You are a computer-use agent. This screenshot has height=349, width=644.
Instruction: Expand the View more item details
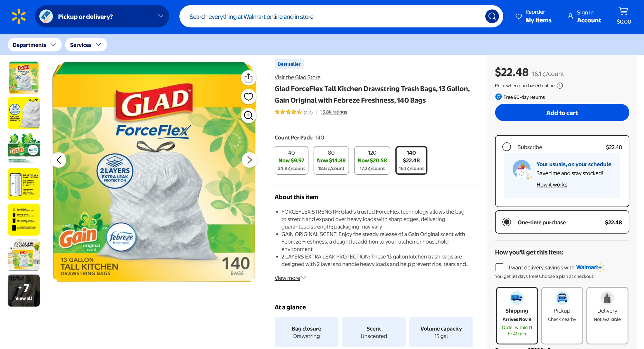pos(289,278)
